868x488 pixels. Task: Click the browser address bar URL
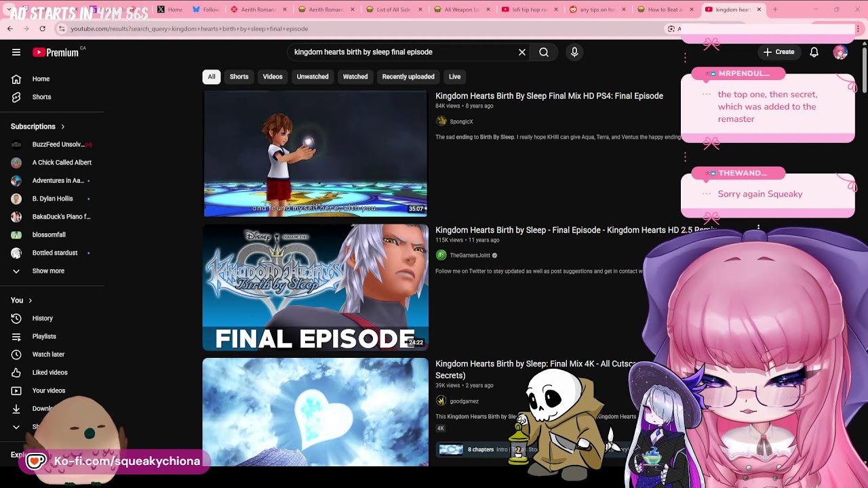pos(189,28)
